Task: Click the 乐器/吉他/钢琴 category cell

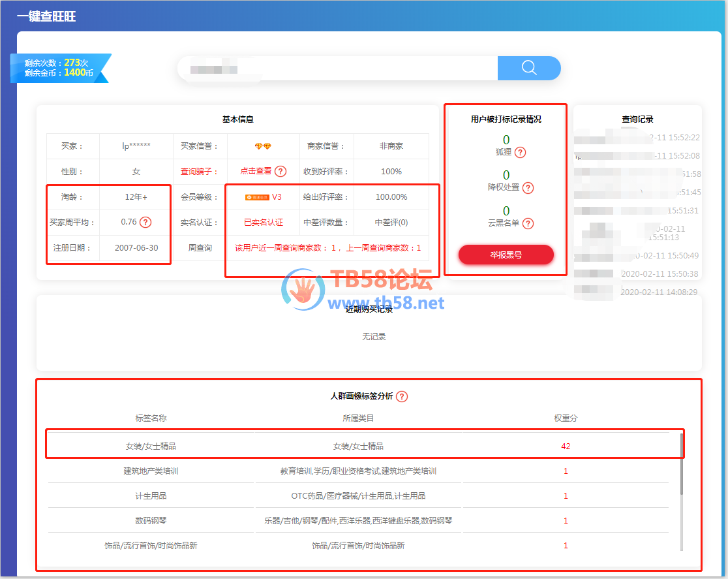Action: point(358,520)
